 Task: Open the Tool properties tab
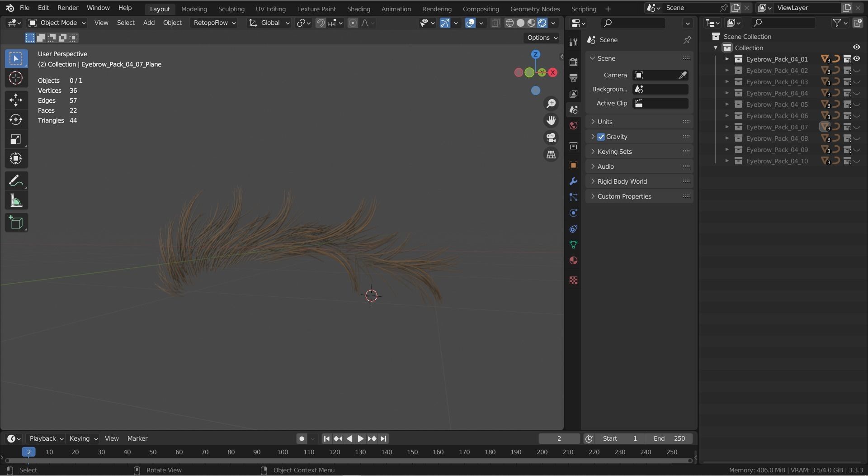[x=573, y=42]
